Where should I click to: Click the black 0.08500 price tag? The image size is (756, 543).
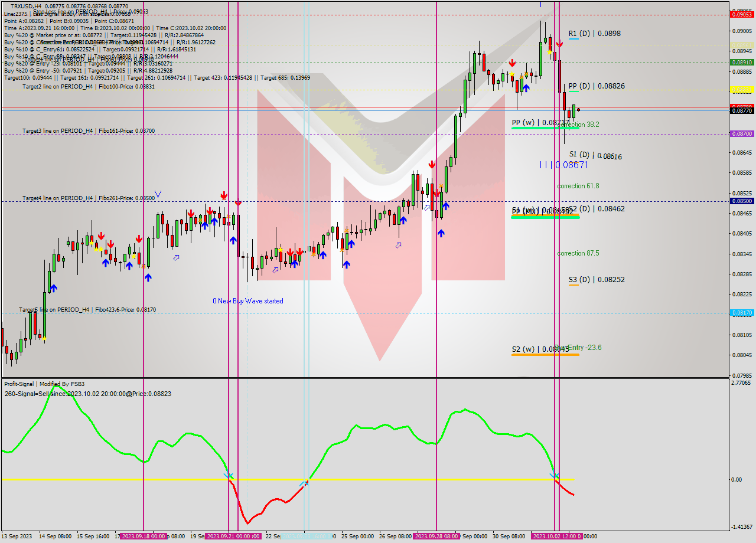pos(742,201)
